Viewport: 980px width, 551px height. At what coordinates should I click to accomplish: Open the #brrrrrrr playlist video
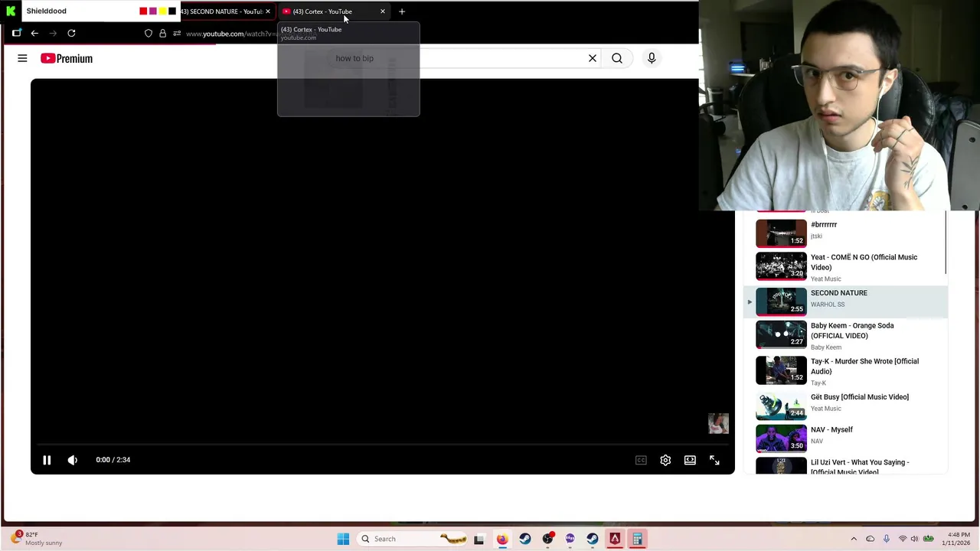[845, 232]
